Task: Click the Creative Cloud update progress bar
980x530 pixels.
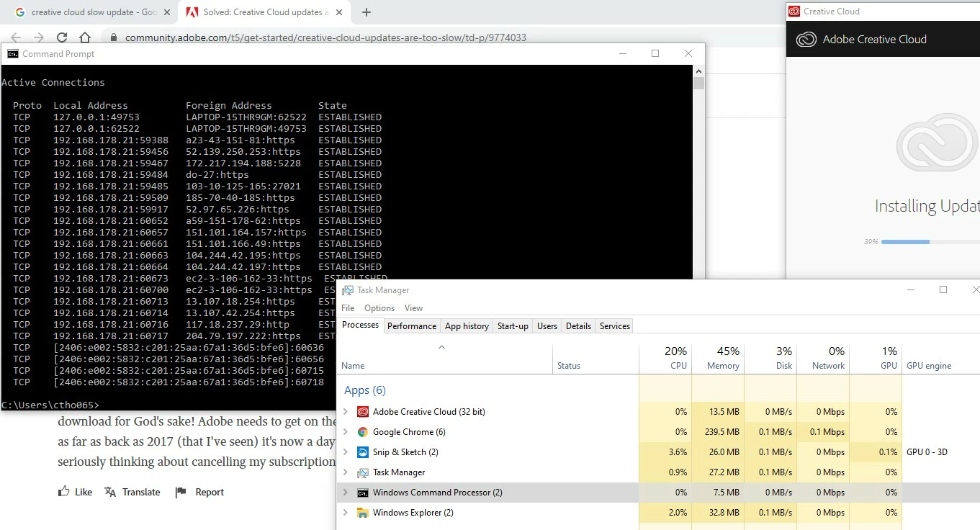Action: click(930, 242)
